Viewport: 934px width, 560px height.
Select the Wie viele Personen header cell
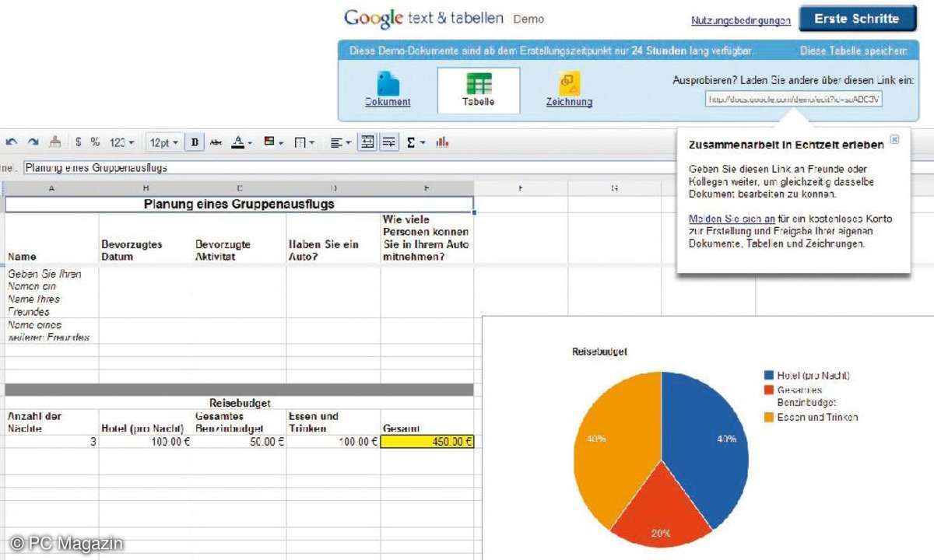coord(427,238)
